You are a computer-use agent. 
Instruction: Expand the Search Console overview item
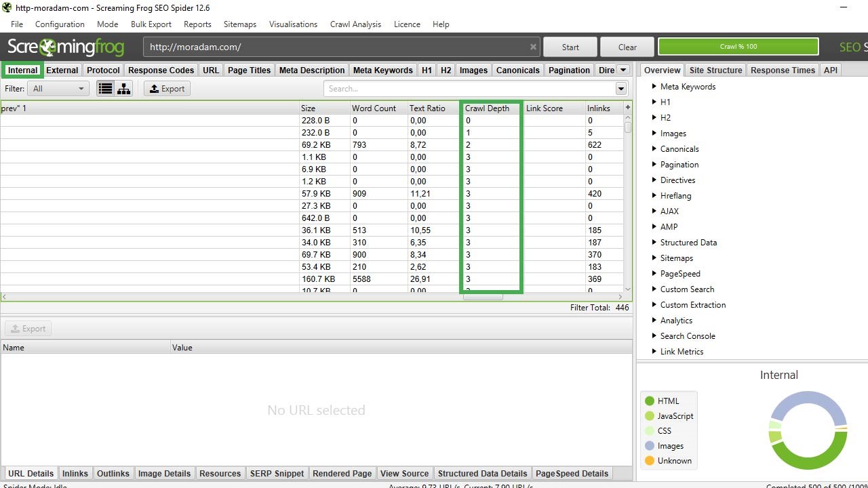pyautogui.click(x=654, y=336)
